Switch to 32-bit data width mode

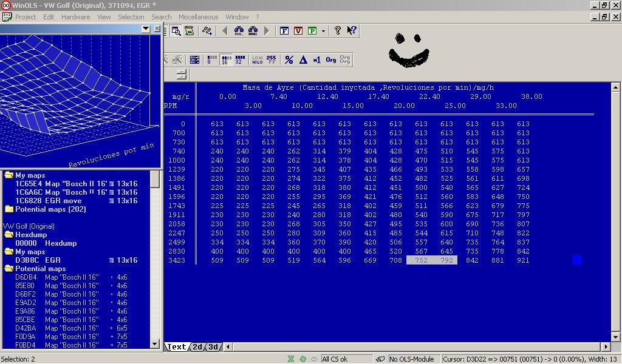point(239,60)
